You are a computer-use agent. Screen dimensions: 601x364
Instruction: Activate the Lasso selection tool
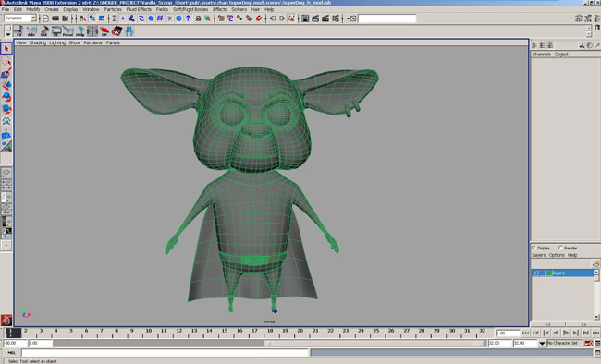tap(6, 61)
